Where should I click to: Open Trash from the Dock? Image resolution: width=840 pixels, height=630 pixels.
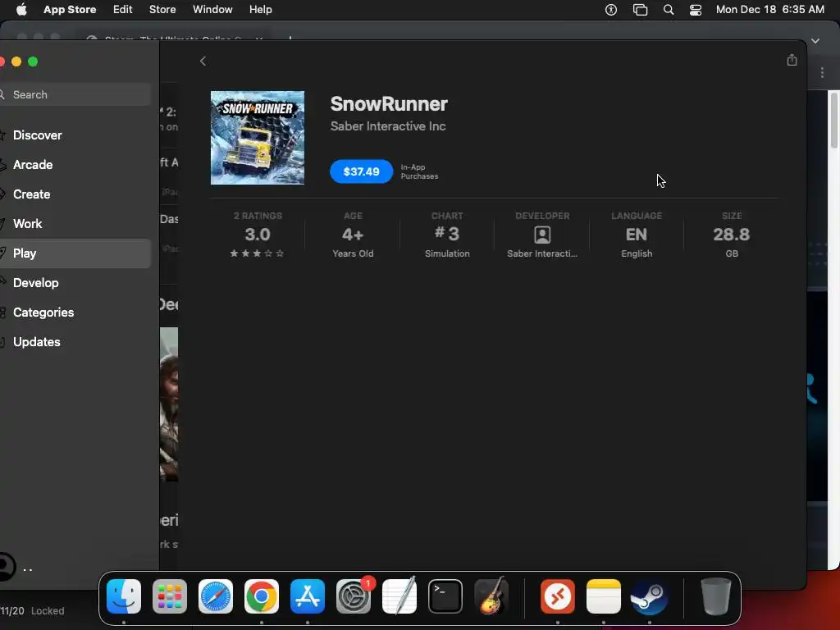click(x=715, y=596)
